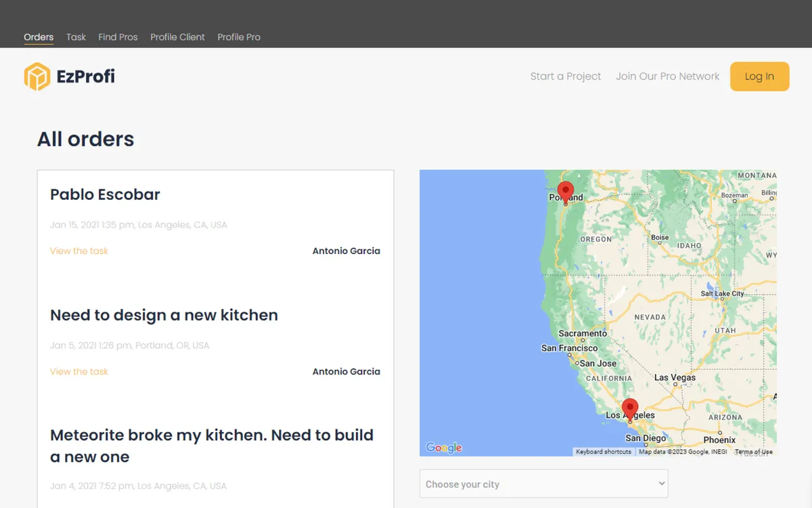
Task: Click the EzProfi brand name text
Action: tap(85, 77)
